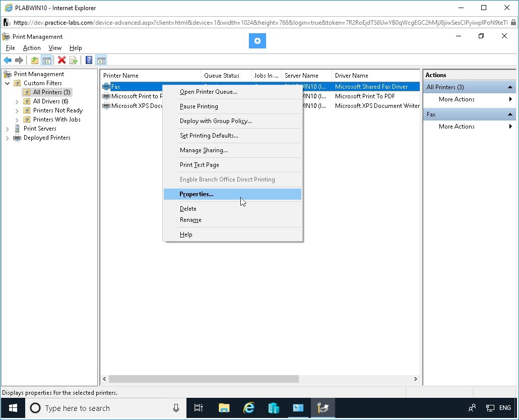The width and height of the screenshot is (519, 420).
Task: Expand the Printers With Jobs node
Action: pyautogui.click(x=17, y=119)
